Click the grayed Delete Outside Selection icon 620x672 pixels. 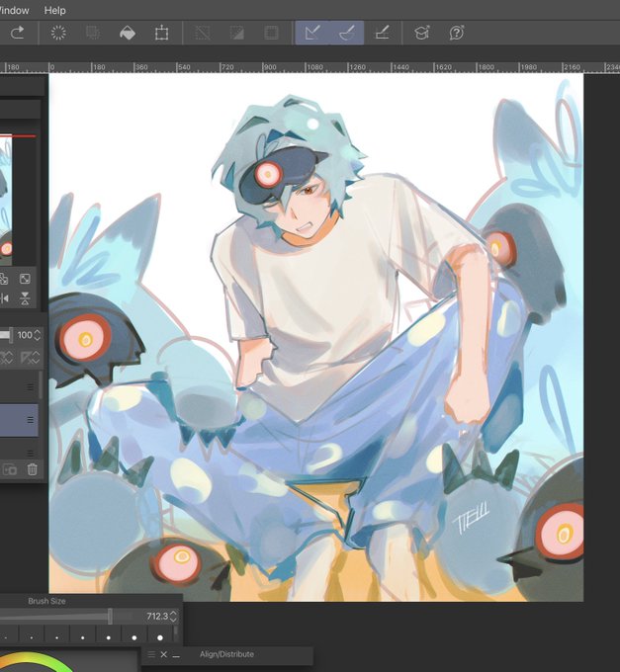click(x=93, y=33)
